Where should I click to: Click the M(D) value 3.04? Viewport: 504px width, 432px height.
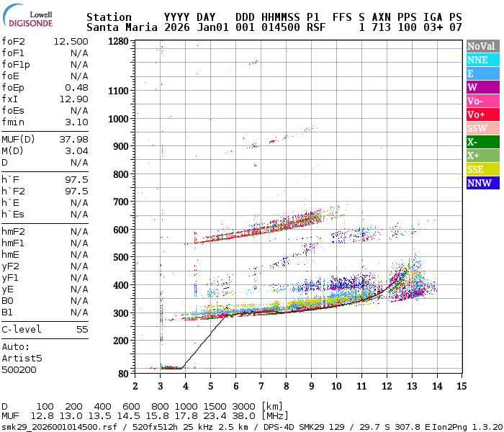76,151
